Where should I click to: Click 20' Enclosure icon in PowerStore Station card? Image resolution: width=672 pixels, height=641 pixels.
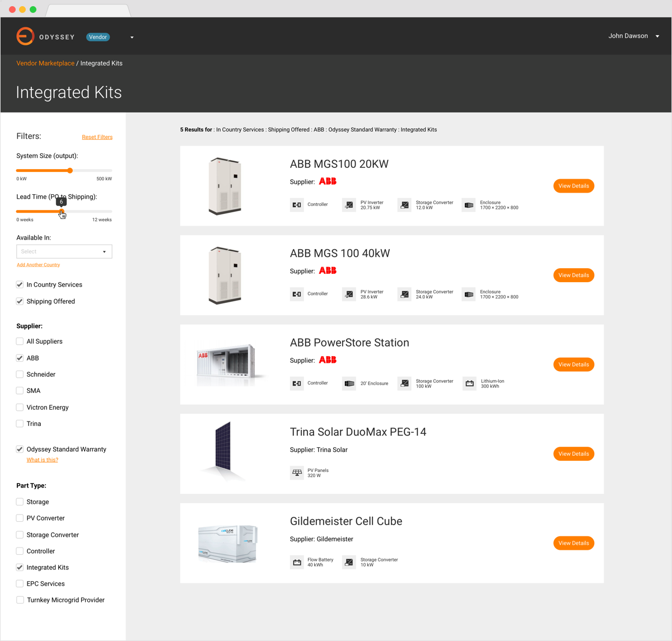(x=349, y=383)
